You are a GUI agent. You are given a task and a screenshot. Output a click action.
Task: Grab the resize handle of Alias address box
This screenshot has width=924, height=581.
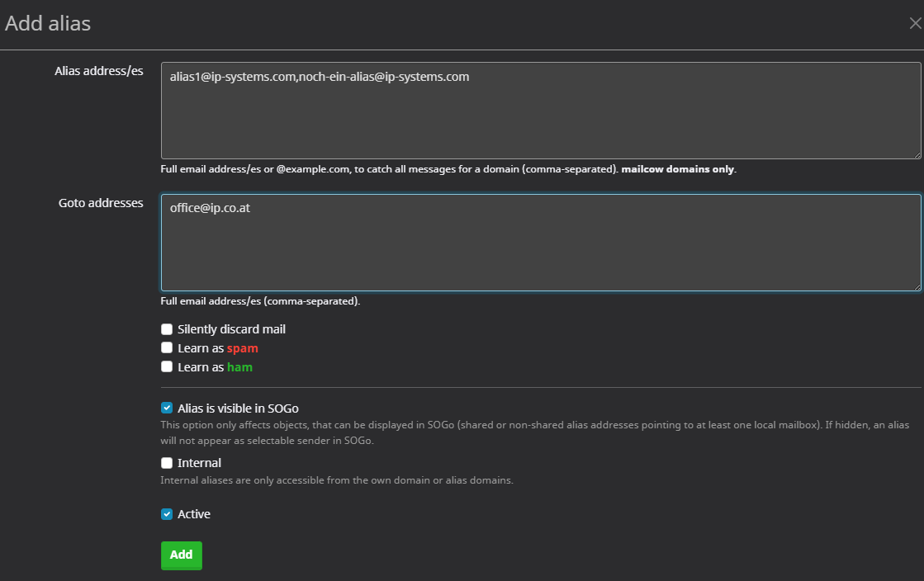(x=917, y=154)
